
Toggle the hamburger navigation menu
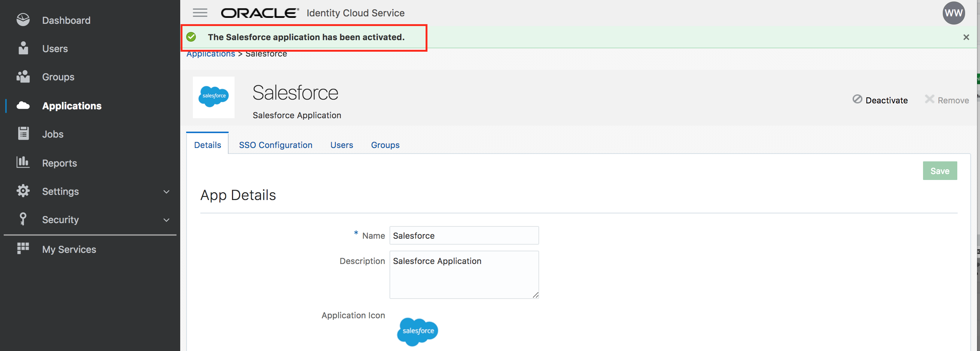(x=200, y=13)
